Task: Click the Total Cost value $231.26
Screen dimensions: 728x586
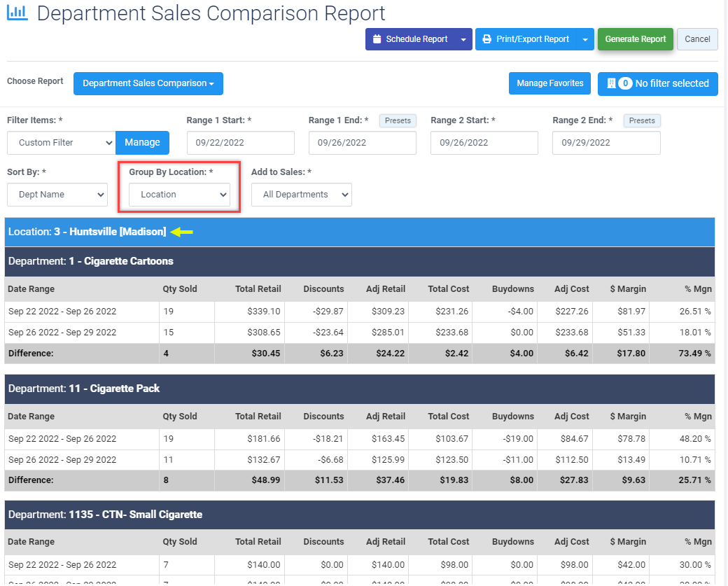Action: (451, 312)
